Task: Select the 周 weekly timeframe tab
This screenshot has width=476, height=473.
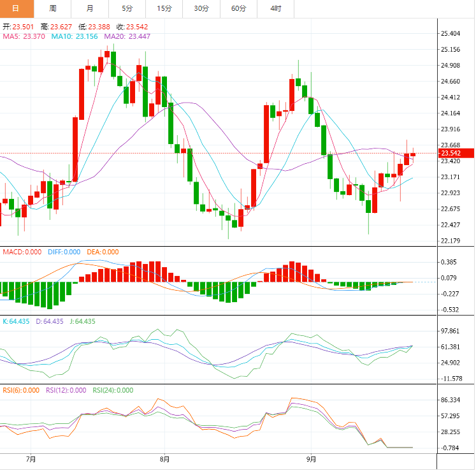Action: coord(52,8)
